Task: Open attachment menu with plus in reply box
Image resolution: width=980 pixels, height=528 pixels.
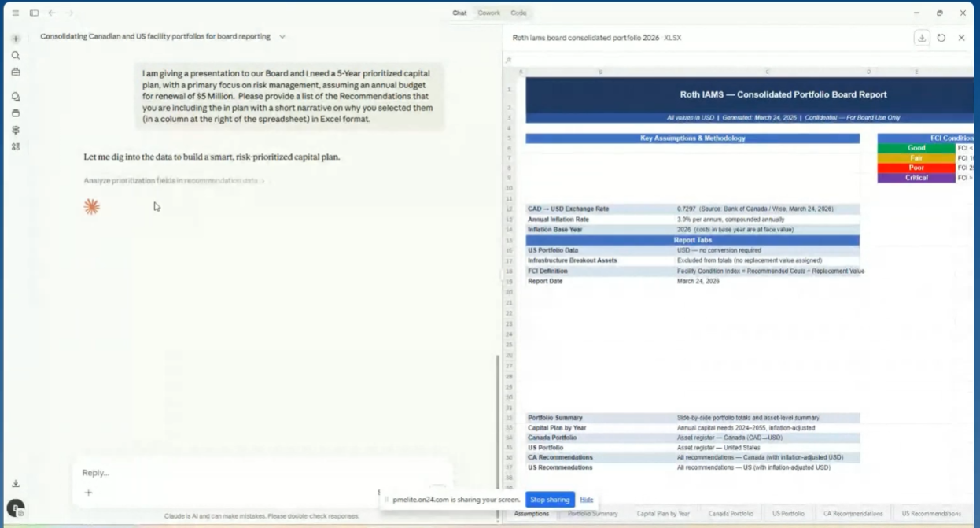Action: [x=88, y=493]
